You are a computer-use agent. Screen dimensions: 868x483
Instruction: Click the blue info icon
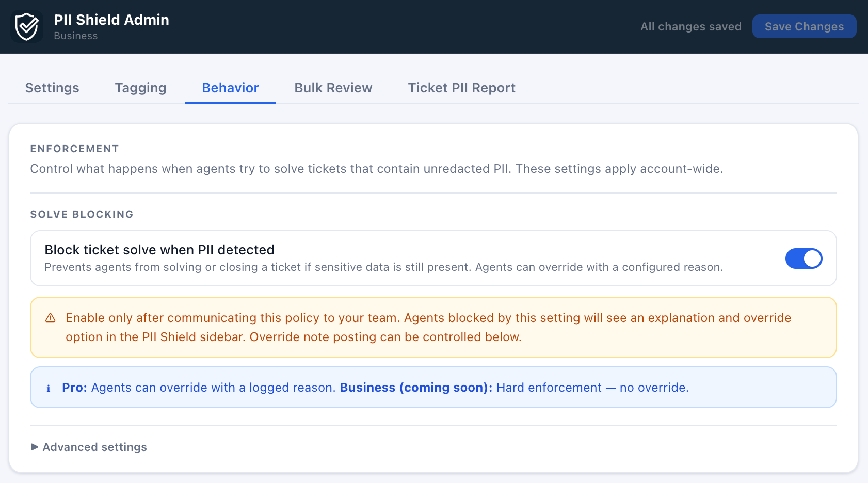tap(49, 388)
